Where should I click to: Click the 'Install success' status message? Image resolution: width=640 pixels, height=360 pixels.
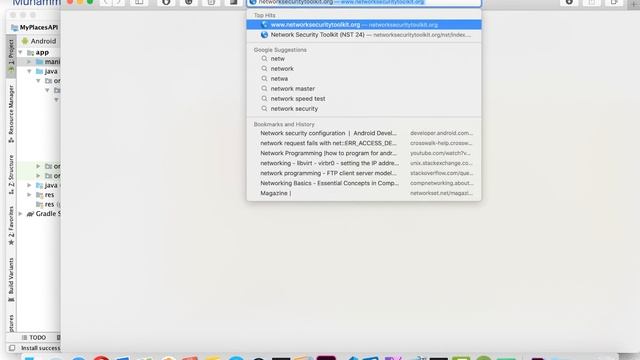pyautogui.click(x=40, y=348)
